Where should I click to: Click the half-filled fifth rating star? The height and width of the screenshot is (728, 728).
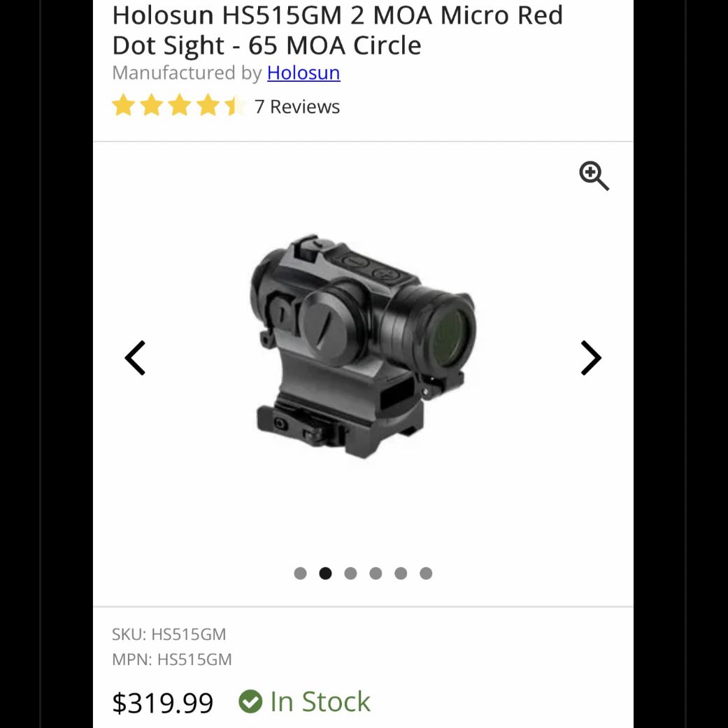click(234, 106)
